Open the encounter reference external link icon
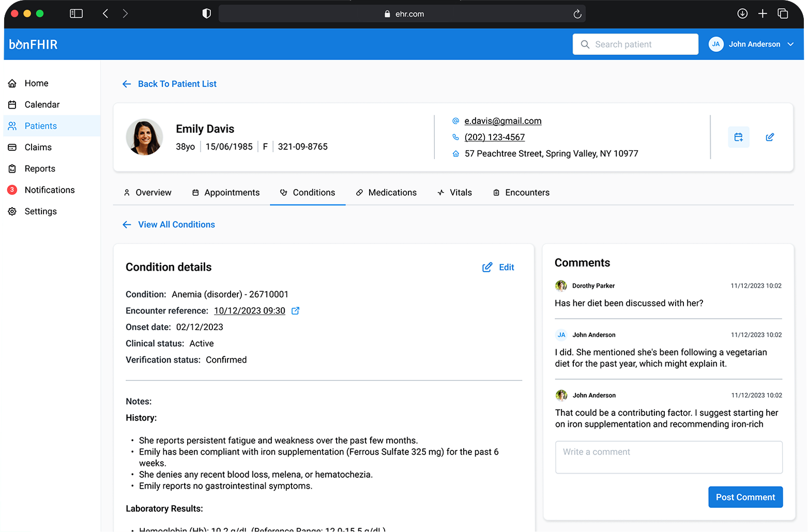Image resolution: width=808 pixels, height=532 pixels. (x=295, y=310)
